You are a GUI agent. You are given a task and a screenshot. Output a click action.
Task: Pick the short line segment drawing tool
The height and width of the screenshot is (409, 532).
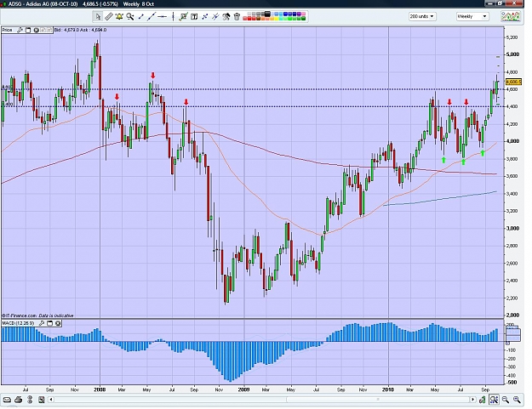(141, 16)
